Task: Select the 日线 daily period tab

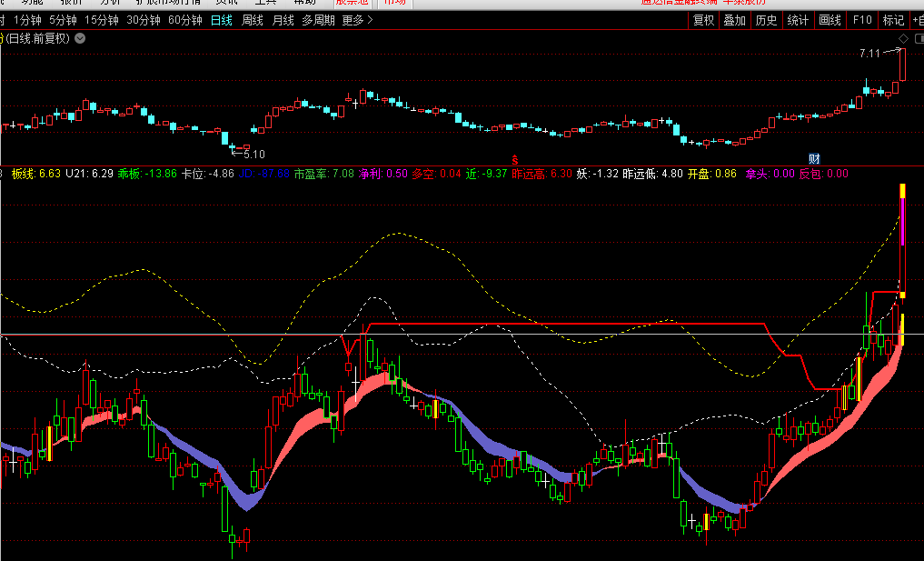Action: (221, 20)
